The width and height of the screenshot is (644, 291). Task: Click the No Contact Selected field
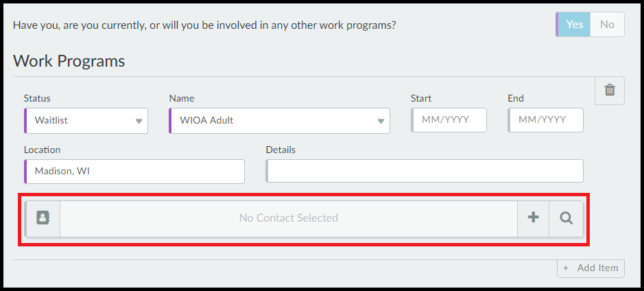pos(288,218)
